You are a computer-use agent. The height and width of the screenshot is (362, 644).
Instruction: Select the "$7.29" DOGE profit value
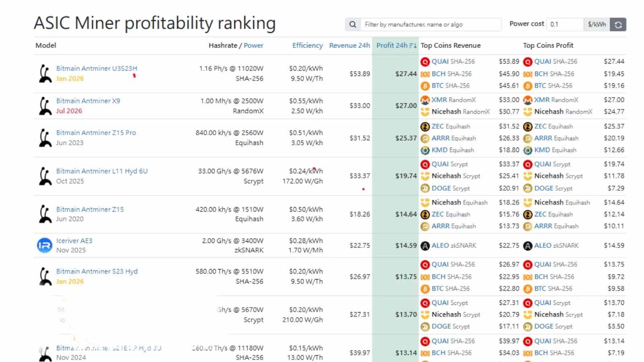(x=616, y=188)
